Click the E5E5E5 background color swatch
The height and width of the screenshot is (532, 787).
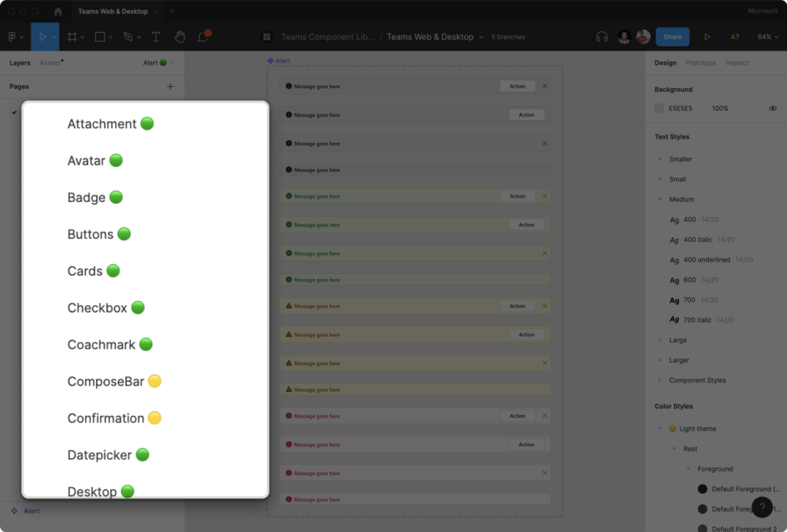click(659, 108)
